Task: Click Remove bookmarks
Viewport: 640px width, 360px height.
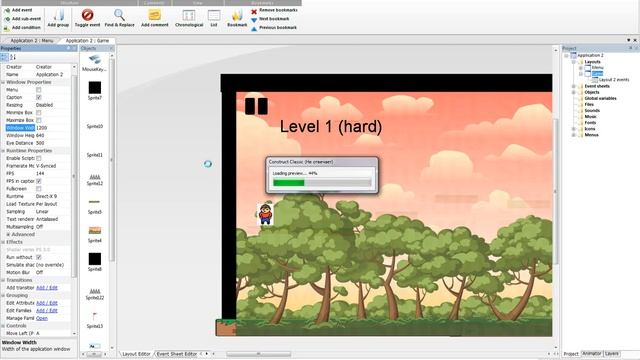Action: pyautogui.click(x=274, y=10)
